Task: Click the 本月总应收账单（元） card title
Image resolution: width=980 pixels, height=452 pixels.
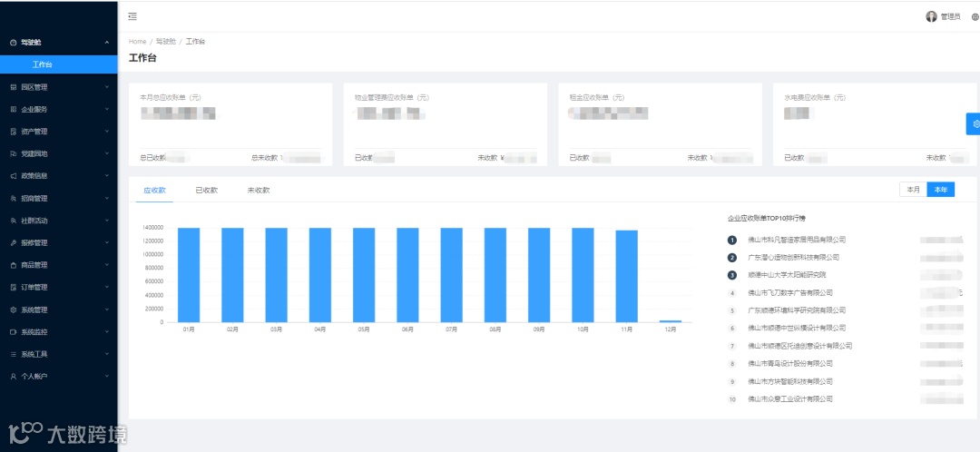Action: click(x=171, y=98)
